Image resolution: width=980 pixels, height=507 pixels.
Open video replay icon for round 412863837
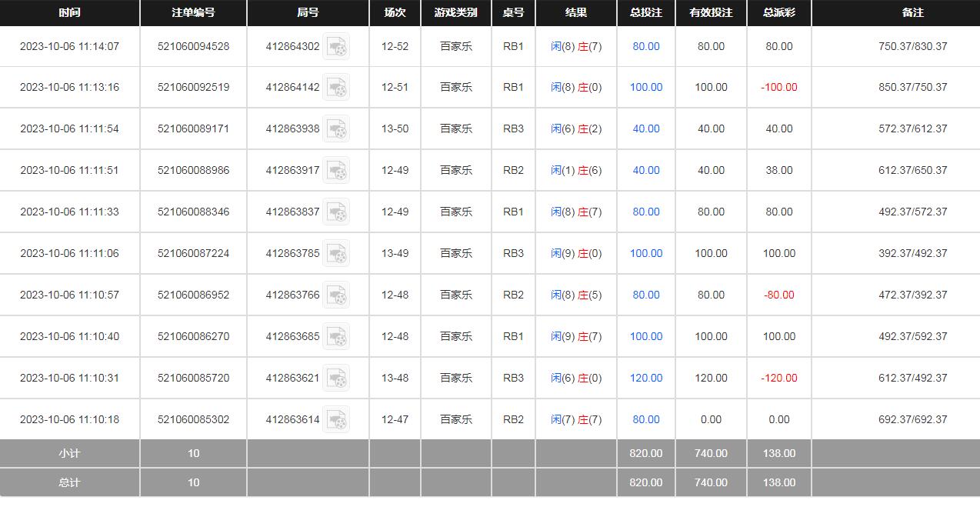click(336, 212)
